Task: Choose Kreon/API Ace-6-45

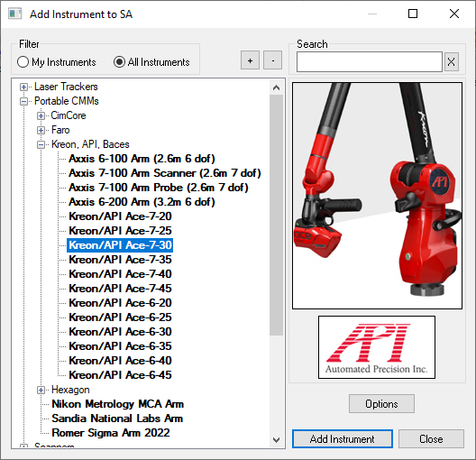Action: [x=120, y=375]
